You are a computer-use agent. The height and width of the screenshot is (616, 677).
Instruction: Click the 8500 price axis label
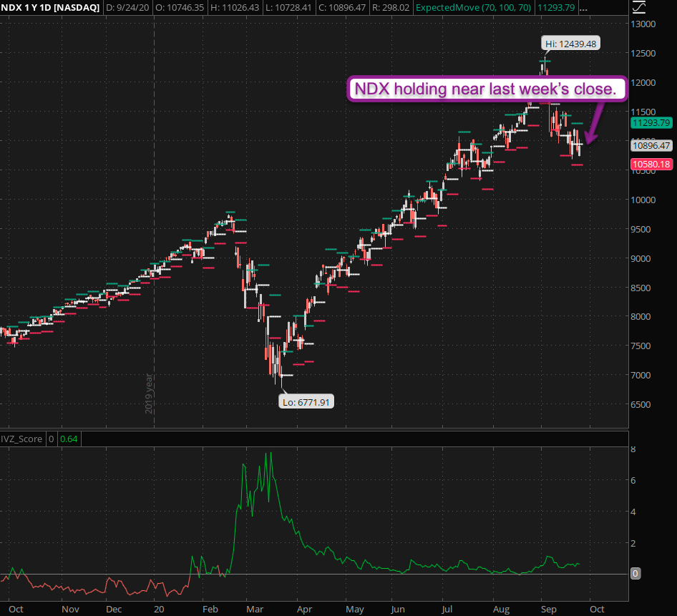click(641, 288)
